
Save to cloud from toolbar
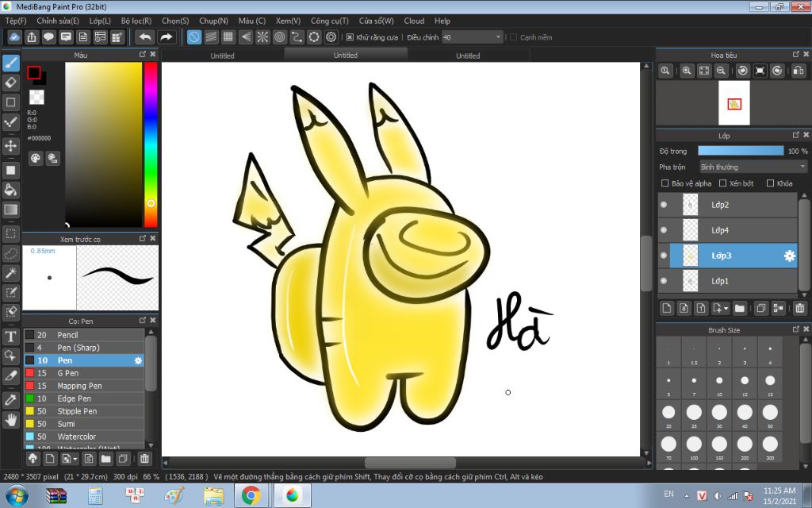14,37
